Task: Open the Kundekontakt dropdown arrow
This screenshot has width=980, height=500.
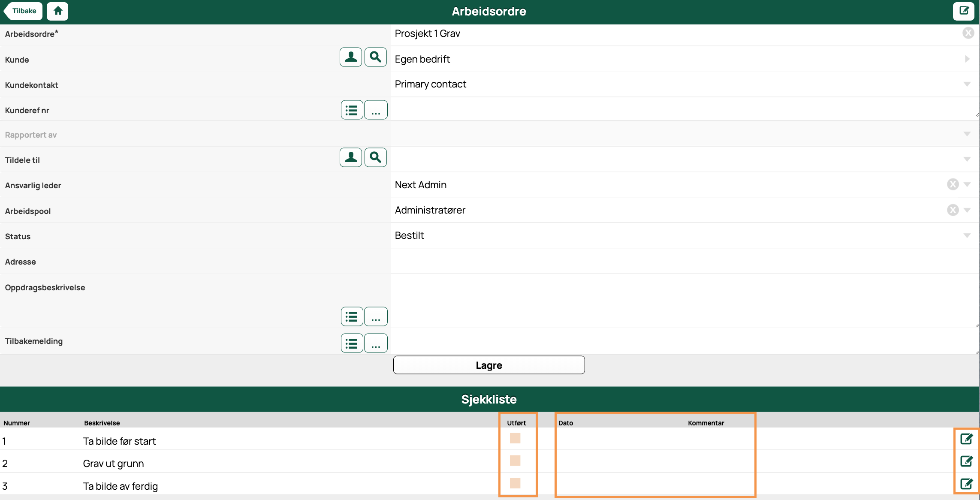Action: [967, 84]
